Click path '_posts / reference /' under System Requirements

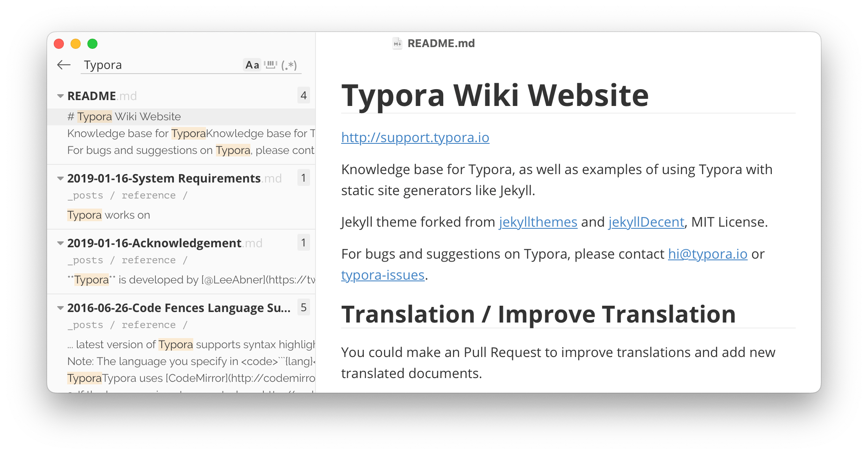(x=127, y=196)
